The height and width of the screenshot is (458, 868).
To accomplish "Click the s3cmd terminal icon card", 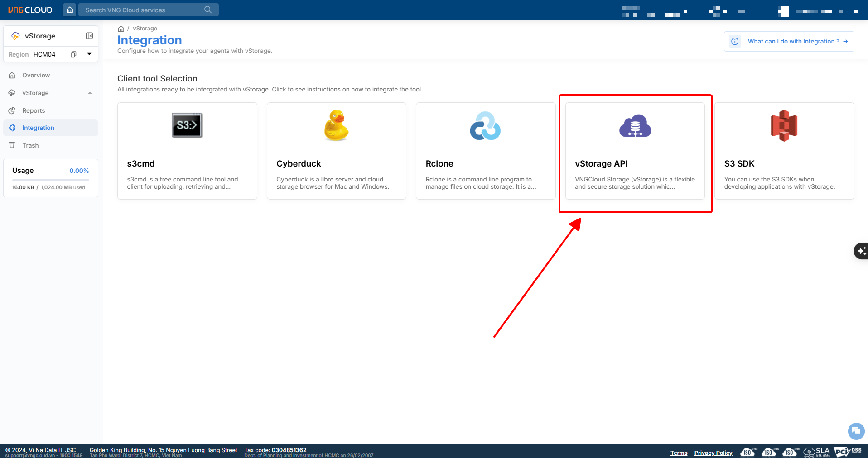I will pos(187,125).
